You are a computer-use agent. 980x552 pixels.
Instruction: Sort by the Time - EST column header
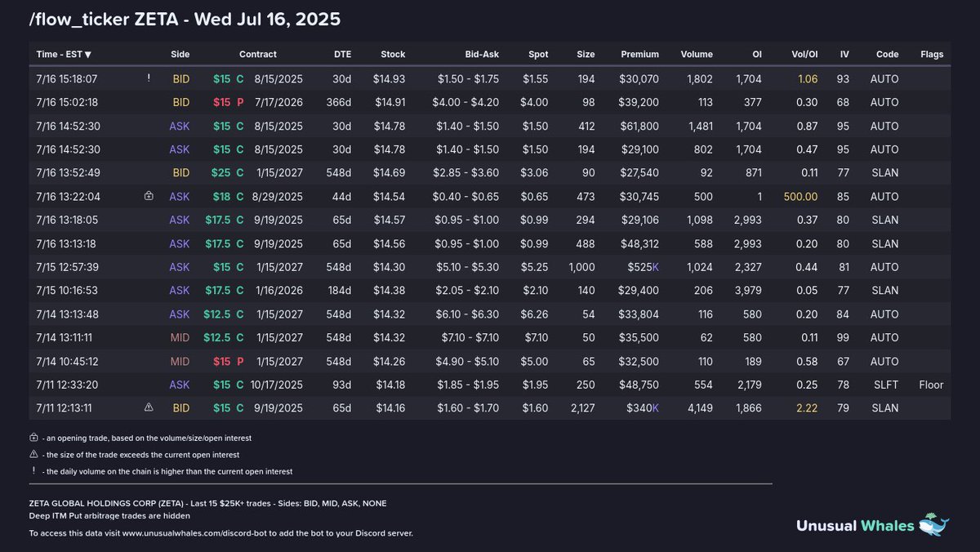64,55
